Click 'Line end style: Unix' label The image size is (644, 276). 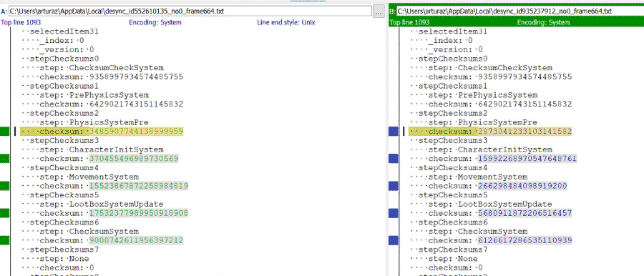tap(286, 23)
